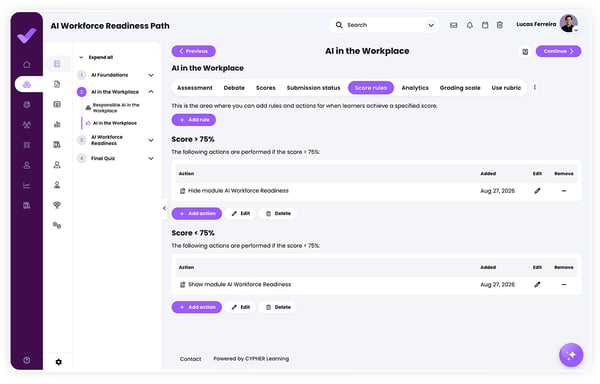Click the Hide module AI Workforce Readiness text

tap(238, 191)
